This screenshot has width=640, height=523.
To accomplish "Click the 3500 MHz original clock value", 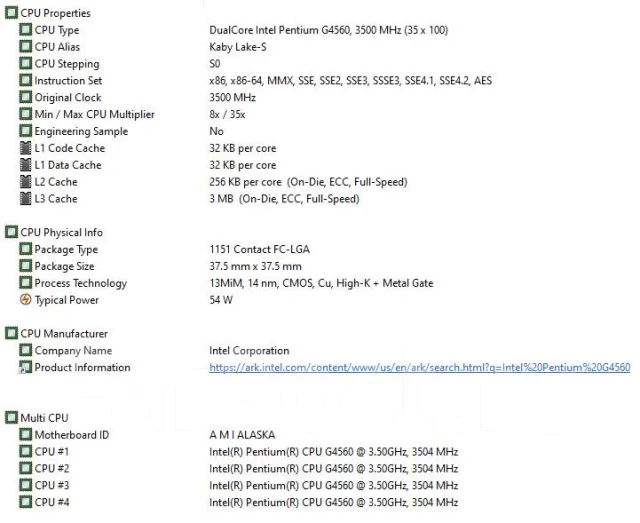I will [232, 98].
